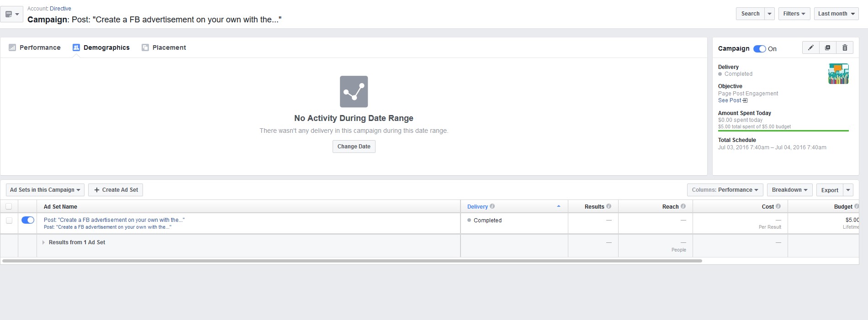Viewport: 868px width, 320px height.
Task: Open the Last month date range dropdown
Action: point(836,14)
